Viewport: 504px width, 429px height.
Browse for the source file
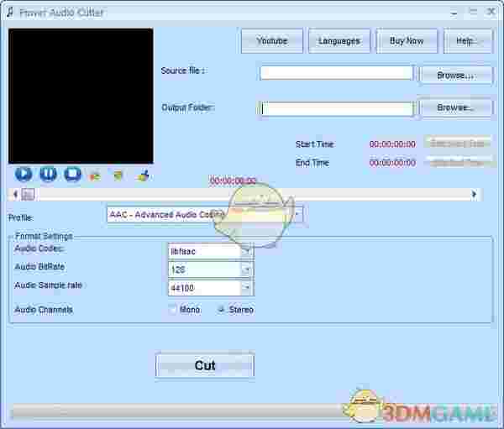coord(455,76)
